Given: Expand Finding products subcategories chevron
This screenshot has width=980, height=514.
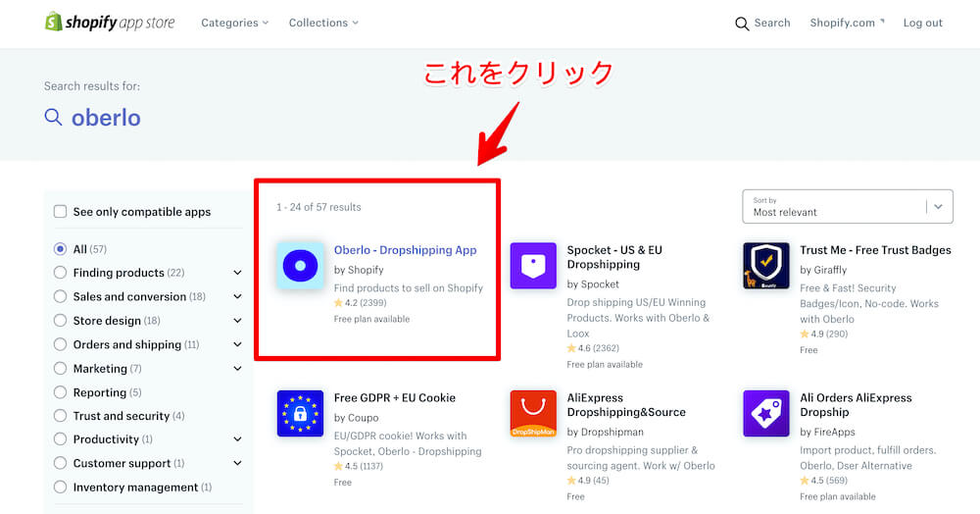Looking at the screenshot, I should 237,273.
